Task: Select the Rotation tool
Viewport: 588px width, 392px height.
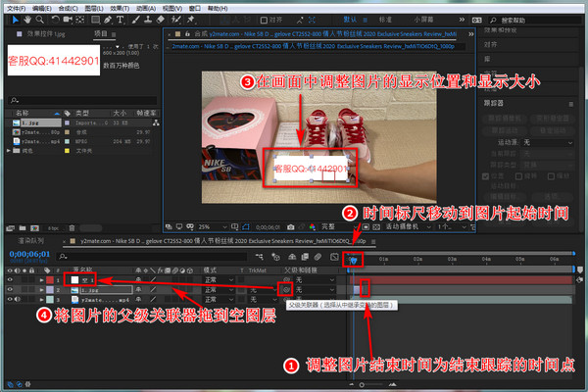Action: [x=55, y=20]
